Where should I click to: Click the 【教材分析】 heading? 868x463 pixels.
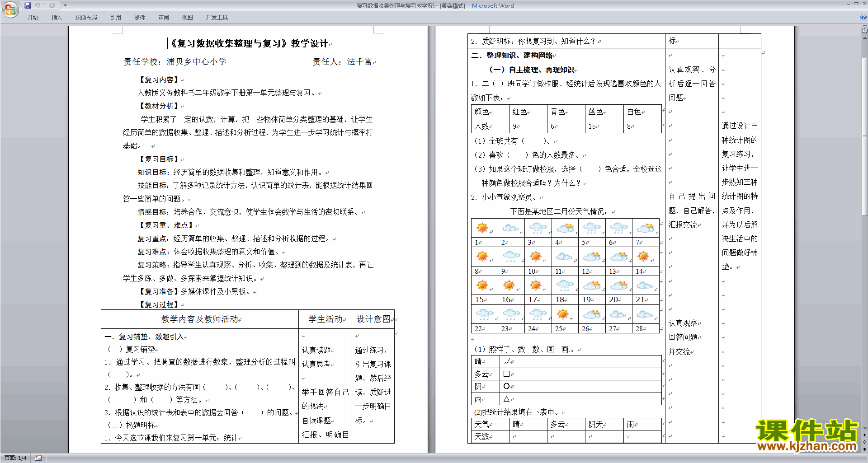[x=159, y=106]
